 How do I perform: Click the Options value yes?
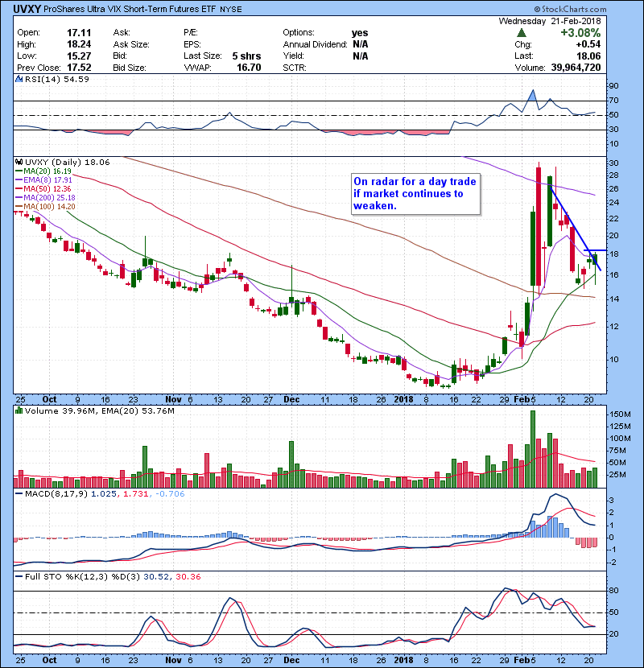click(360, 33)
